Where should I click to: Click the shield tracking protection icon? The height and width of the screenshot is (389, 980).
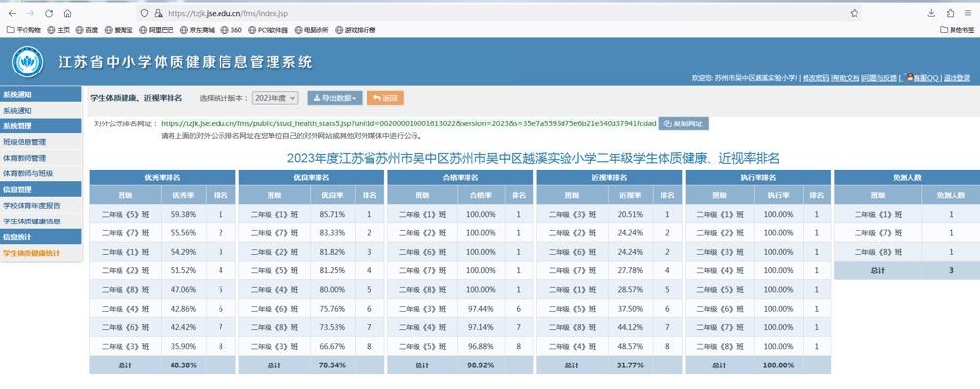[x=144, y=13]
